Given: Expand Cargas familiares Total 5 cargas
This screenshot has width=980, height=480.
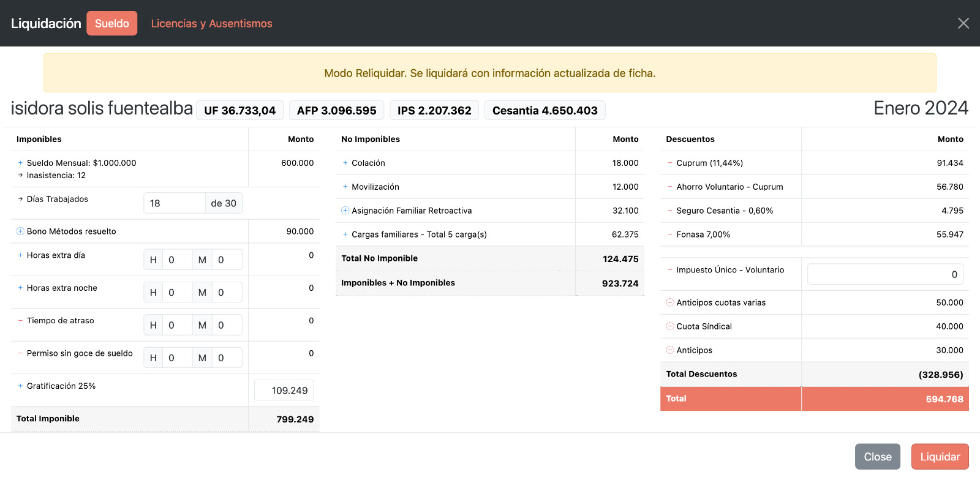Looking at the screenshot, I should (x=345, y=234).
